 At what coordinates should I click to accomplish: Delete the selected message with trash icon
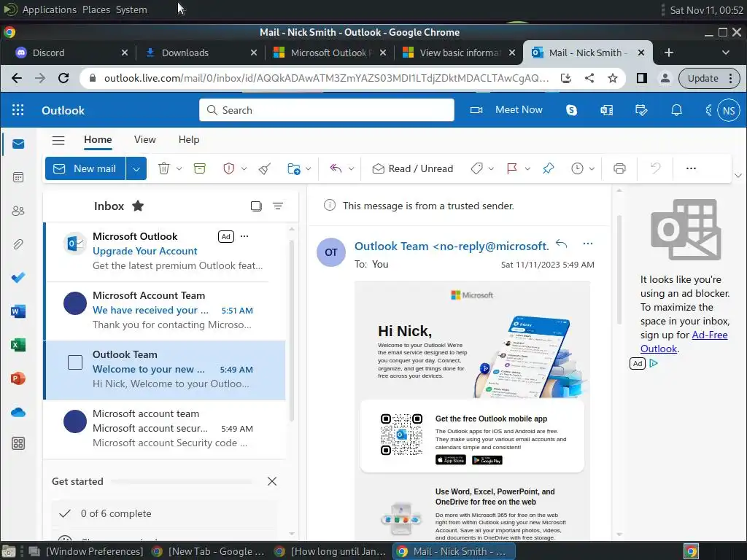(164, 168)
